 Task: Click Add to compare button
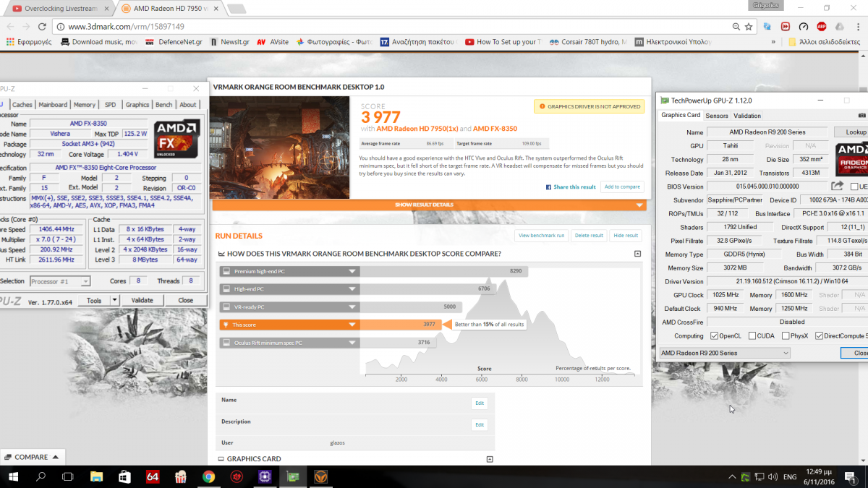(622, 187)
